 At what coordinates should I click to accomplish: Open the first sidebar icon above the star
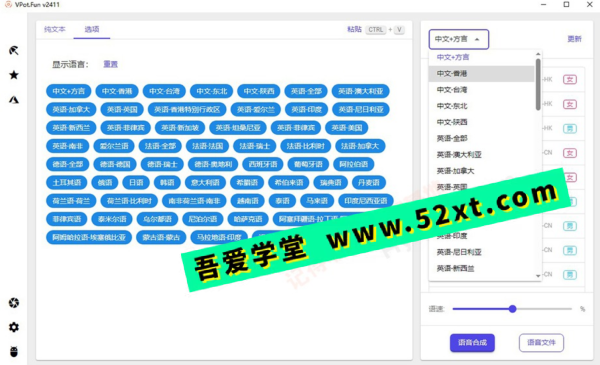click(14, 51)
